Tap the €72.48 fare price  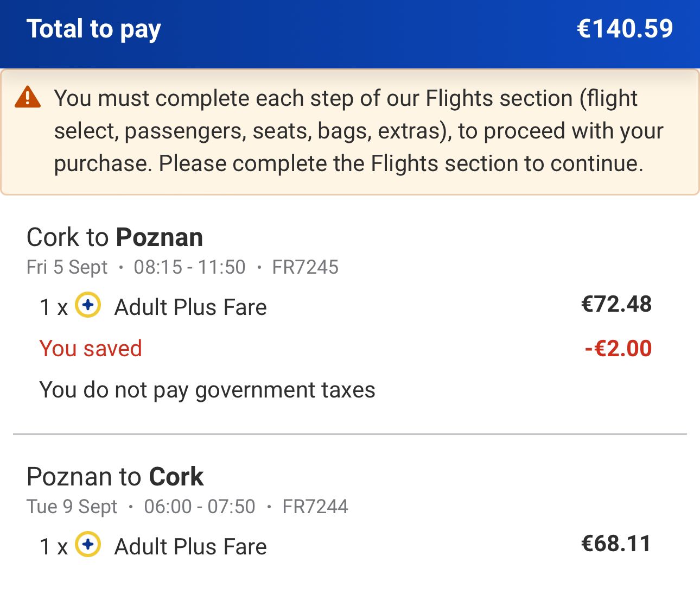[616, 304]
